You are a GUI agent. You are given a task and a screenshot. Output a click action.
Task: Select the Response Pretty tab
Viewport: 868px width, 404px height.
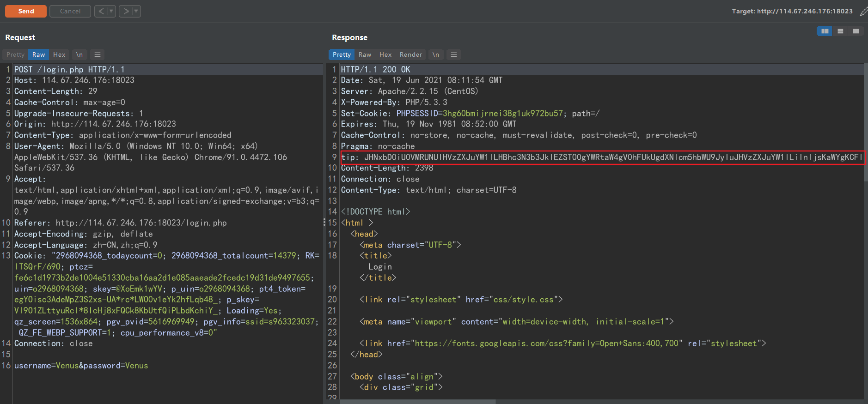point(342,54)
